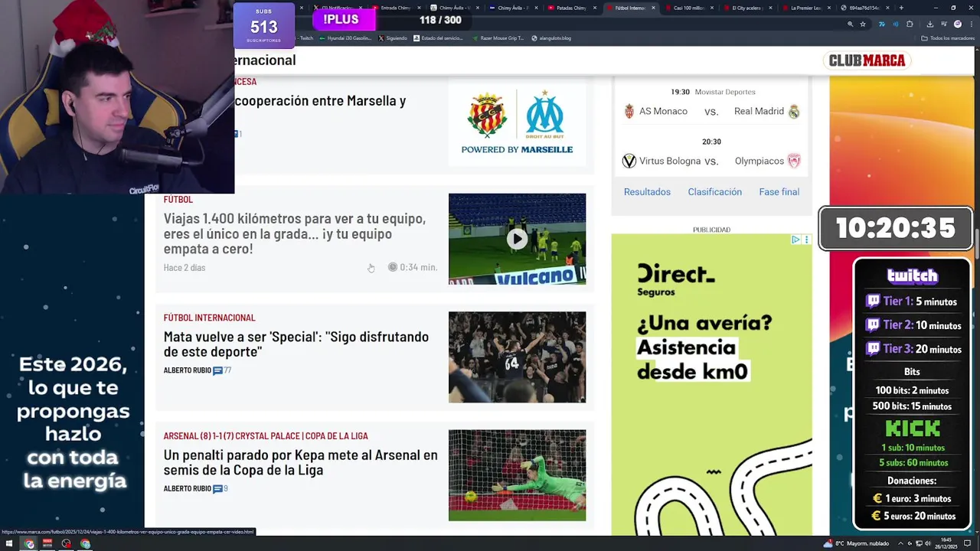
Task: Open the browser downloads icon
Action: (x=929, y=24)
